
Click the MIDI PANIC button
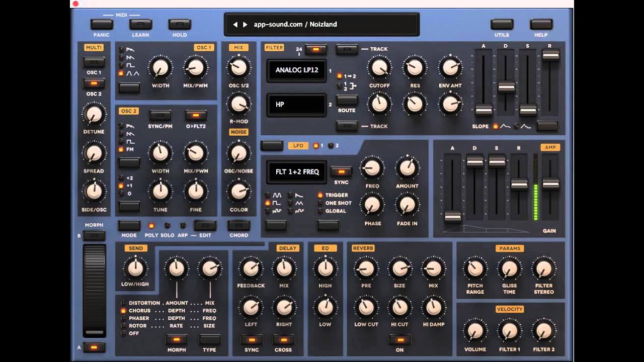click(x=102, y=24)
